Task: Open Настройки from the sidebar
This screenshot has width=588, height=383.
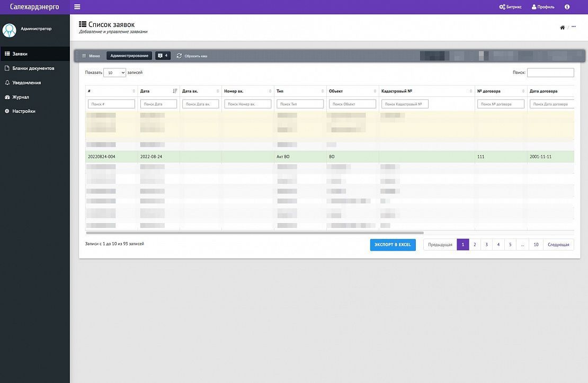Action: (24, 111)
